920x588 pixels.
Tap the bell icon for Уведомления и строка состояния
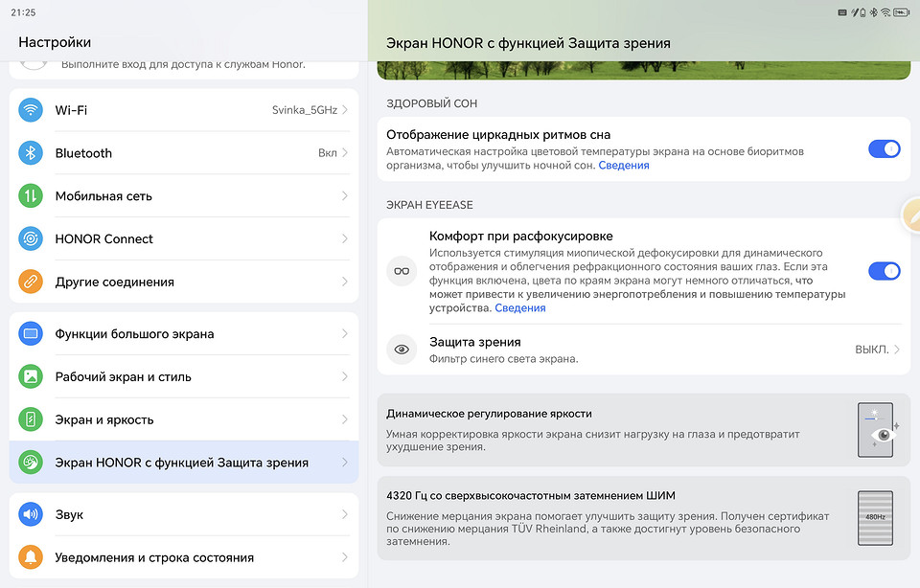30,556
